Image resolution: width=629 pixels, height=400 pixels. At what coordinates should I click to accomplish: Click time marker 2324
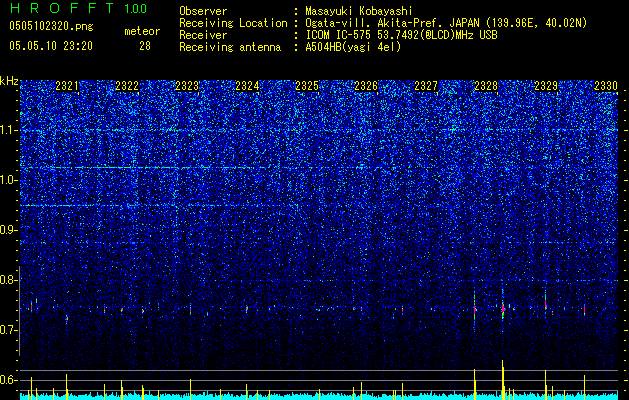click(x=247, y=86)
